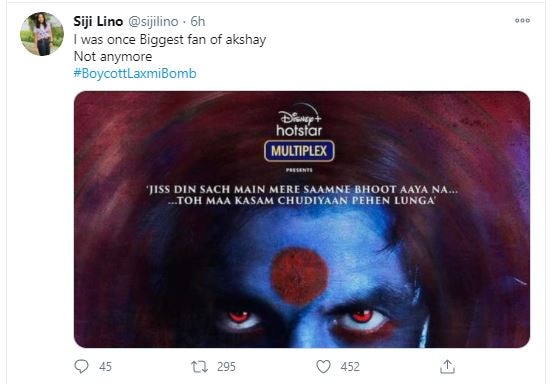Image resolution: width=552 pixels, height=384 pixels.
Task: Open the share arrow icon below the poster
Action: [x=447, y=366]
